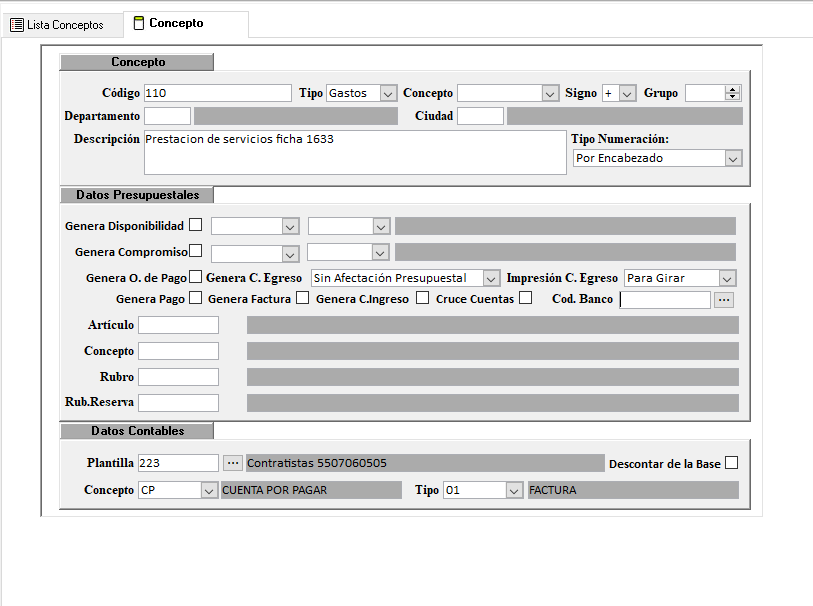This screenshot has width=813, height=606.
Task: Click the ellipsis button next to Cod. Banco
Action: [x=724, y=299]
